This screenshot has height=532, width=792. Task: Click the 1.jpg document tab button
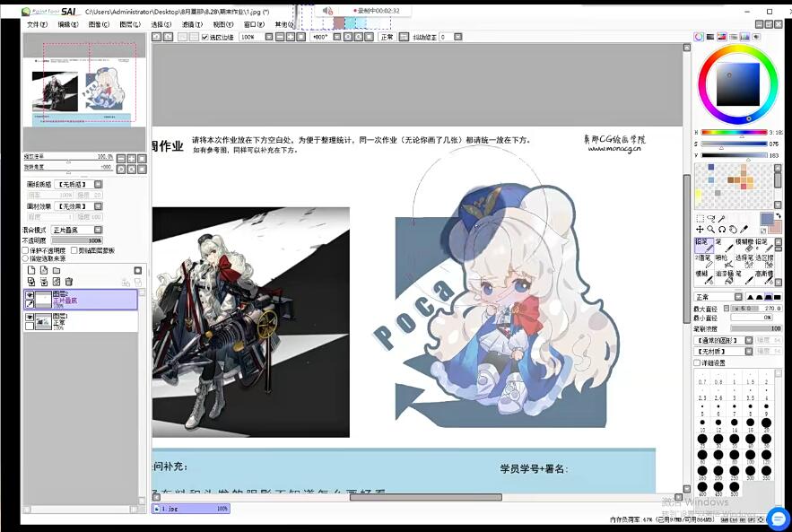click(x=191, y=509)
